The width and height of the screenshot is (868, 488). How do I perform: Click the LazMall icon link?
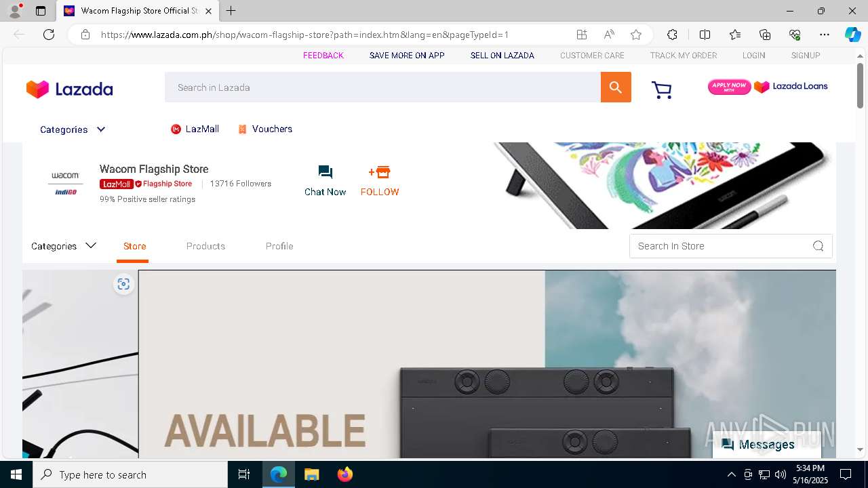click(x=195, y=129)
